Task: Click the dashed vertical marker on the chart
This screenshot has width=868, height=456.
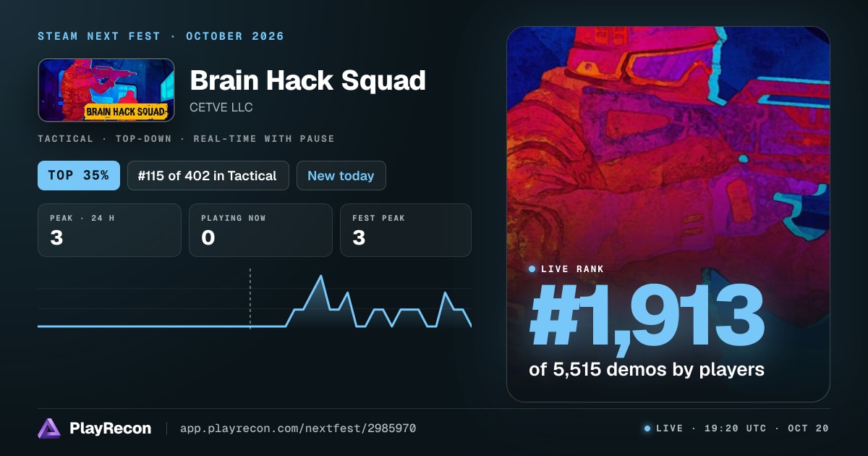Action: pyautogui.click(x=250, y=299)
